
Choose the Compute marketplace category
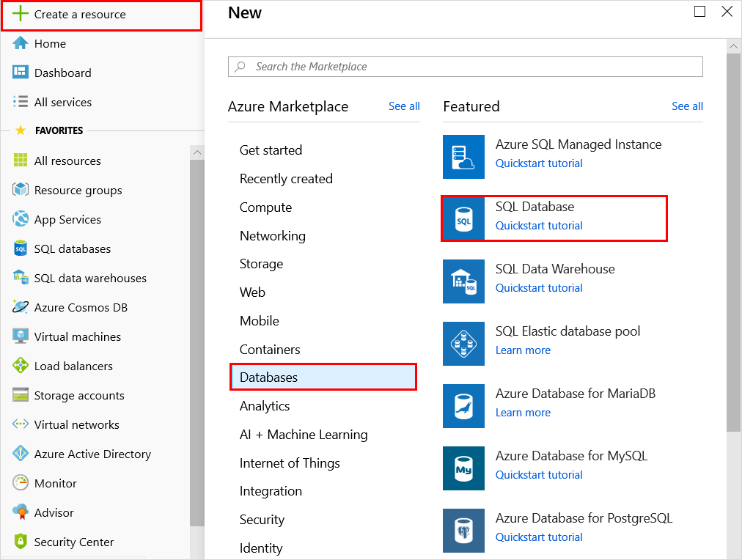pyautogui.click(x=265, y=207)
